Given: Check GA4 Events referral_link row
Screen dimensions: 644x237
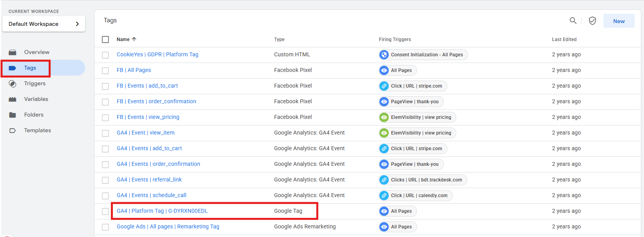Looking at the screenshot, I should tap(105, 180).
